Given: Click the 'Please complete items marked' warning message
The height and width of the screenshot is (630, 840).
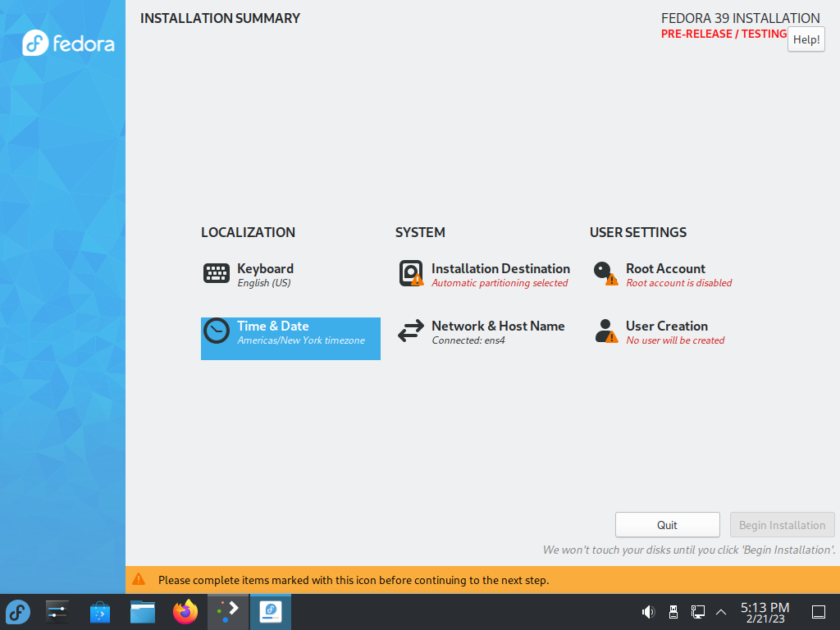Looking at the screenshot, I should [354, 580].
